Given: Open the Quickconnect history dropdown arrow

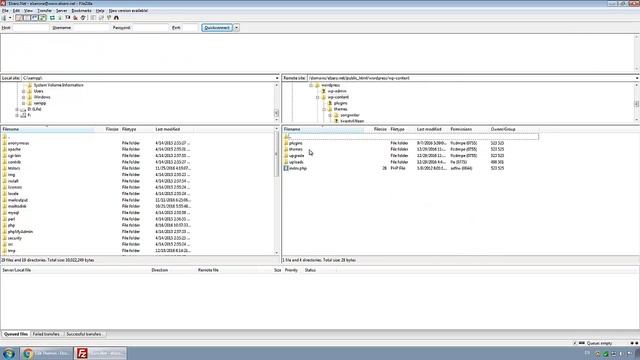Looking at the screenshot, I should coord(236,28).
